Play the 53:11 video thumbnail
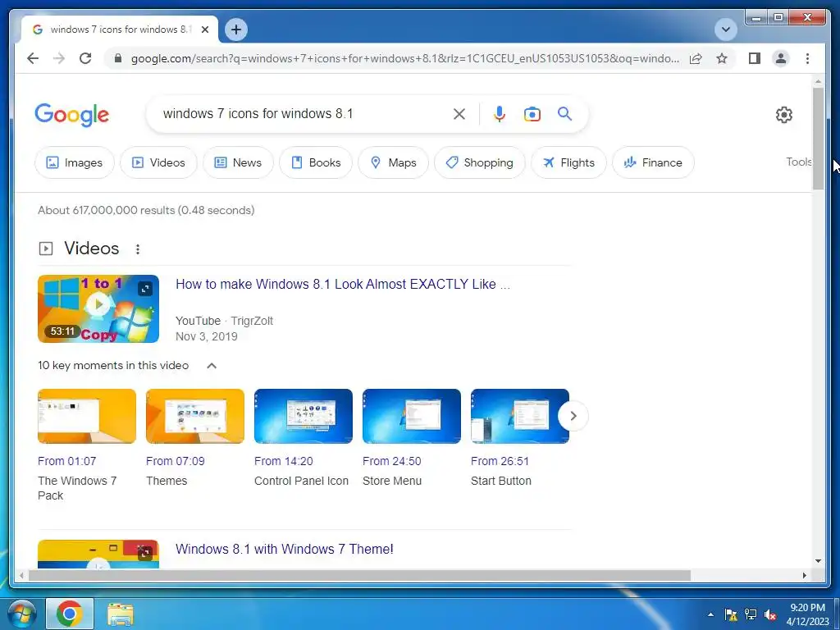The width and height of the screenshot is (840, 630). (x=98, y=308)
